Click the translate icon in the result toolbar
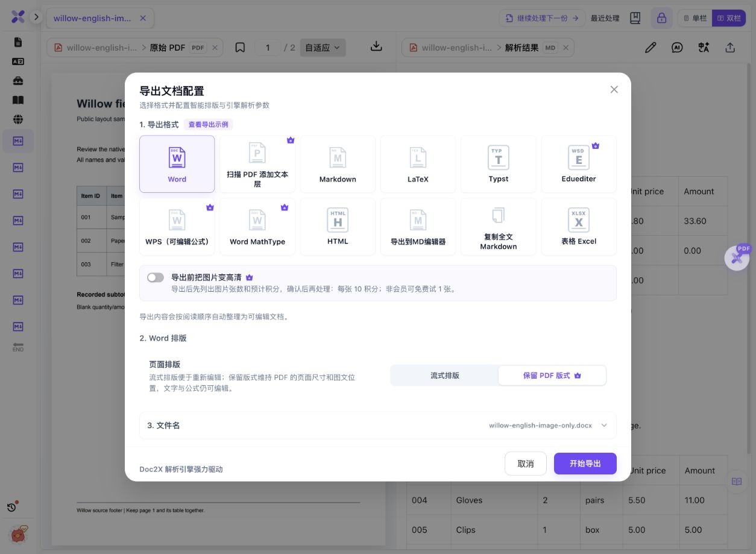 pos(704,48)
